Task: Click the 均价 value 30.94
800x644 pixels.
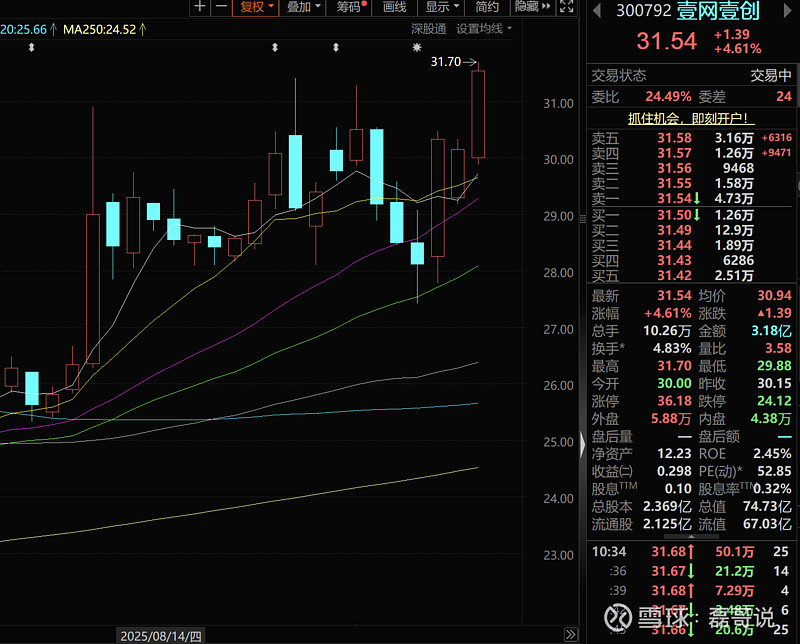Action: coord(774,295)
